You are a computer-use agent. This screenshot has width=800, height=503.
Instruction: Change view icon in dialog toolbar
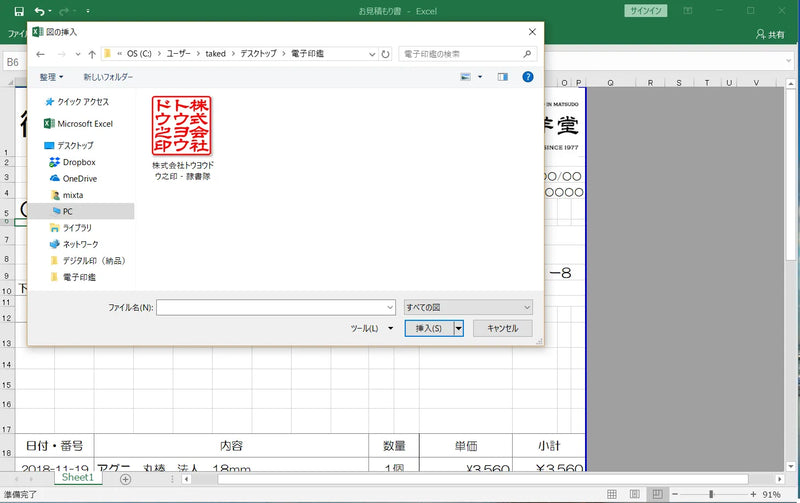click(x=466, y=77)
